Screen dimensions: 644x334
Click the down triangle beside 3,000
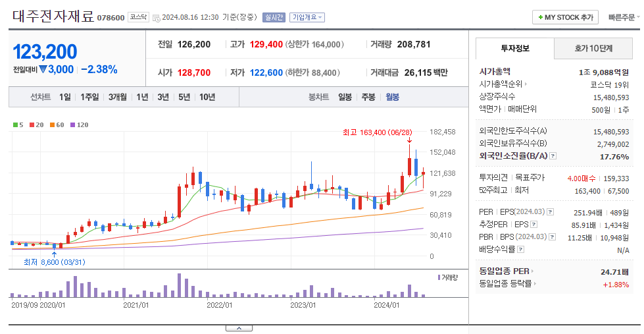[x=43, y=70]
